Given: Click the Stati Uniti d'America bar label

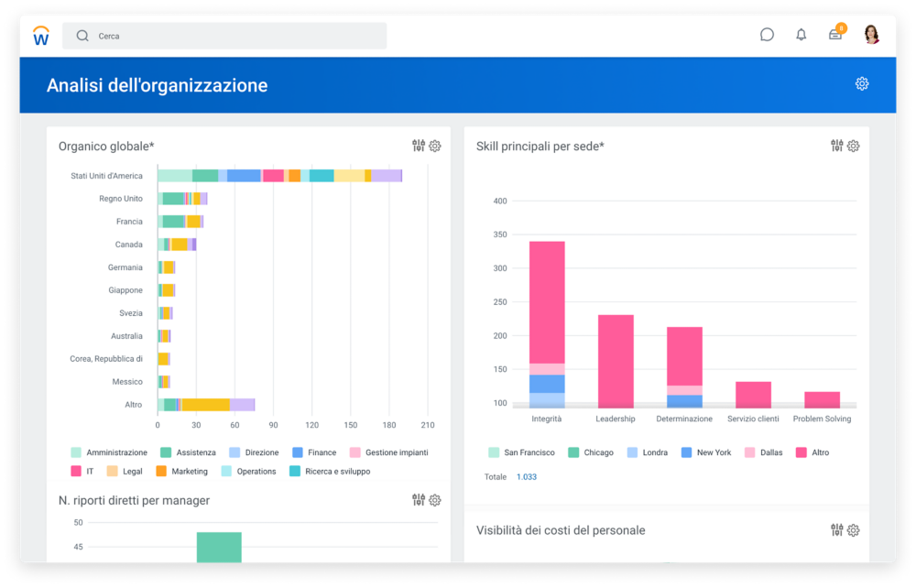Looking at the screenshot, I should (x=106, y=176).
